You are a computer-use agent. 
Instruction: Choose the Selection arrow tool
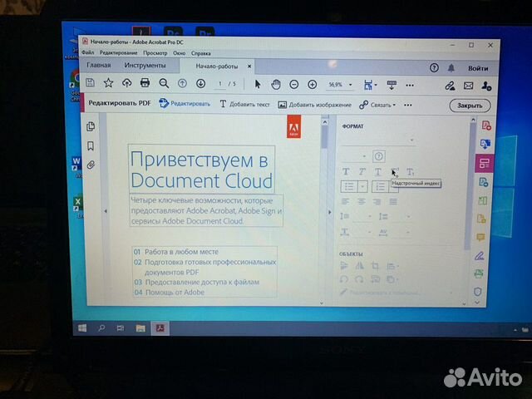tap(258, 84)
